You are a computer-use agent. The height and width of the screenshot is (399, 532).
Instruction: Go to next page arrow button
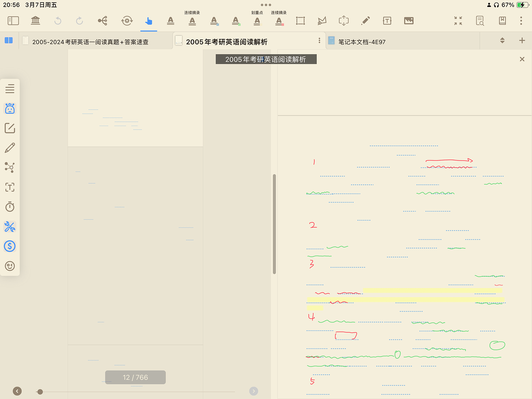pos(254,391)
